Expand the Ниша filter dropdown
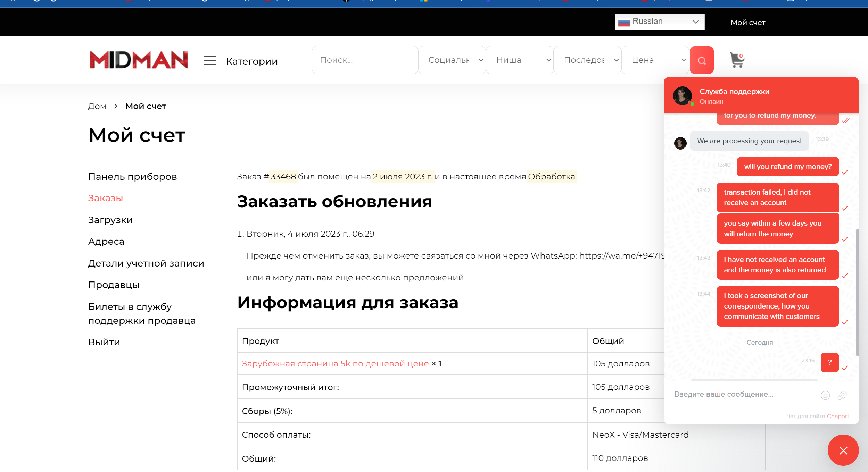The width and height of the screenshot is (868, 472). pyautogui.click(x=519, y=60)
